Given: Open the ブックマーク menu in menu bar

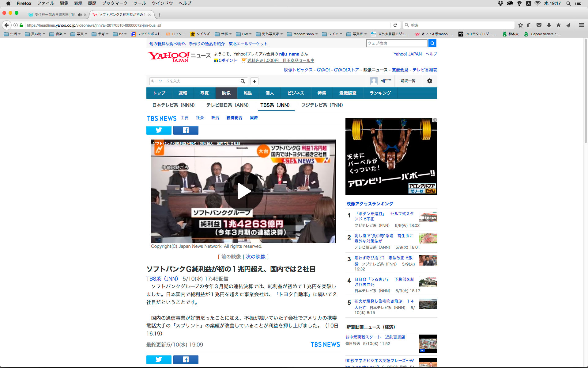Looking at the screenshot, I should (x=115, y=3).
